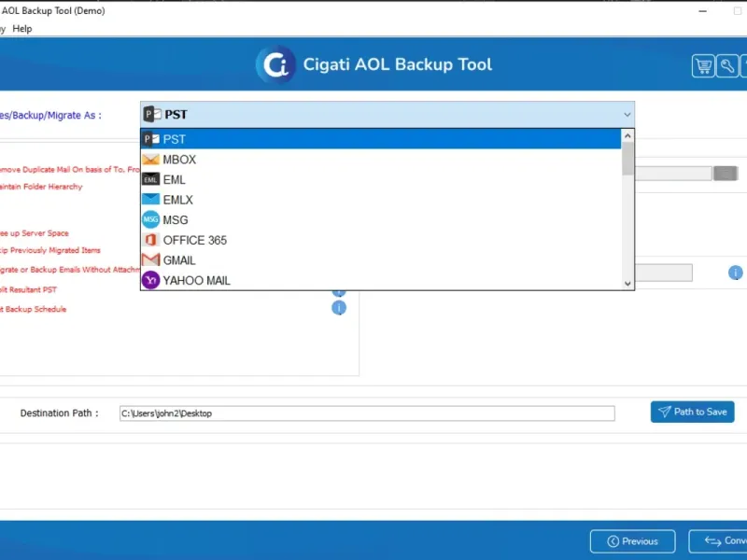Click the Cigati logo in the header
This screenshot has width=747, height=560.
275,64
